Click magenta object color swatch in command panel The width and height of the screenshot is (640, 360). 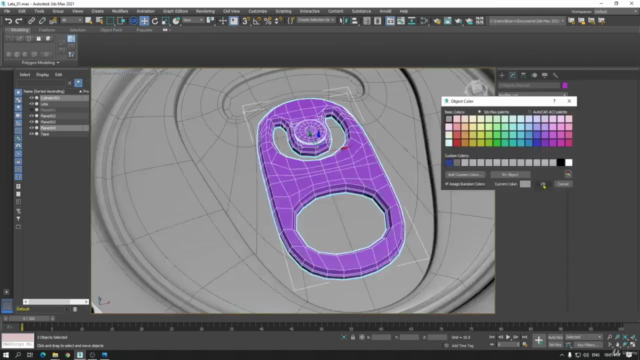[565, 85]
